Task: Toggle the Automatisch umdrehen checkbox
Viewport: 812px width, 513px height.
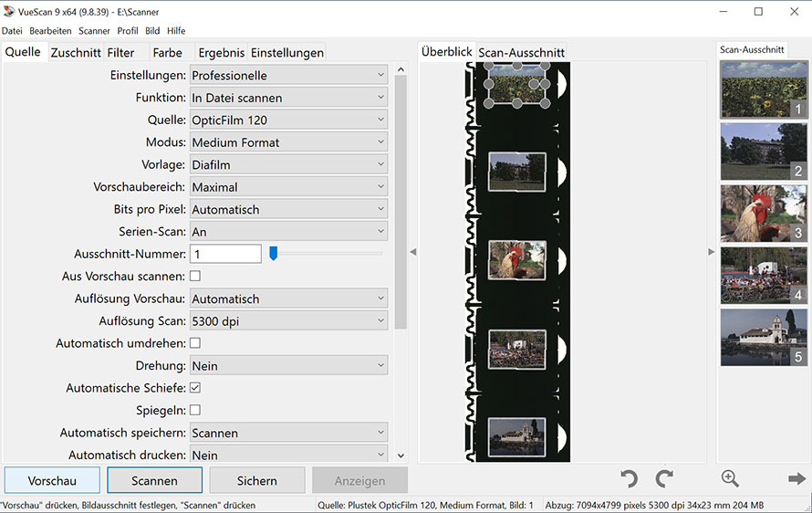Action: (x=194, y=343)
